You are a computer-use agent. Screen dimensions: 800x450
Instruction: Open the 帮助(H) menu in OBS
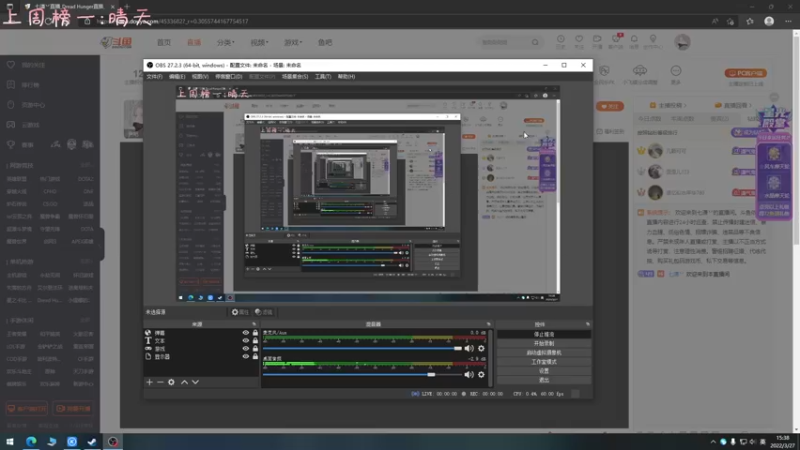pyautogui.click(x=346, y=77)
